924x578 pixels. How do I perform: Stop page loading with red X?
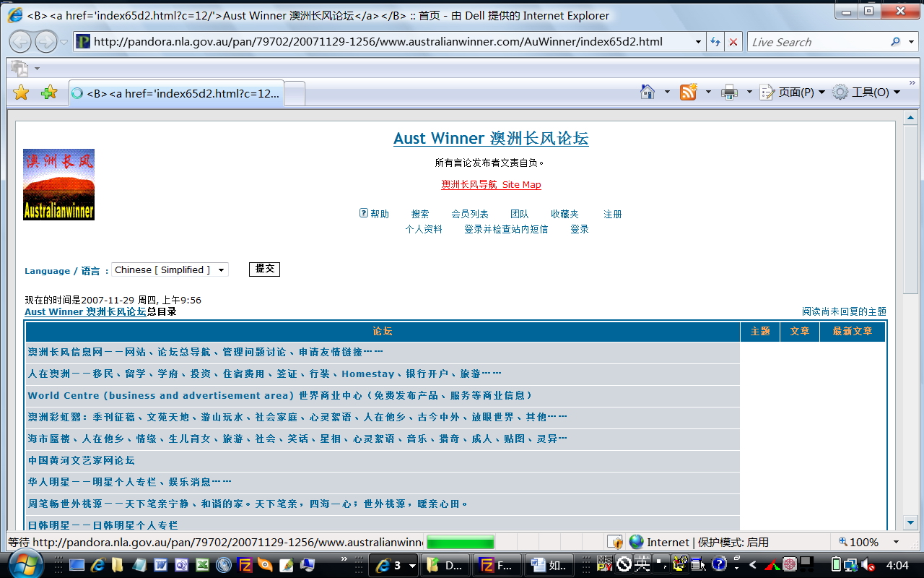click(733, 42)
